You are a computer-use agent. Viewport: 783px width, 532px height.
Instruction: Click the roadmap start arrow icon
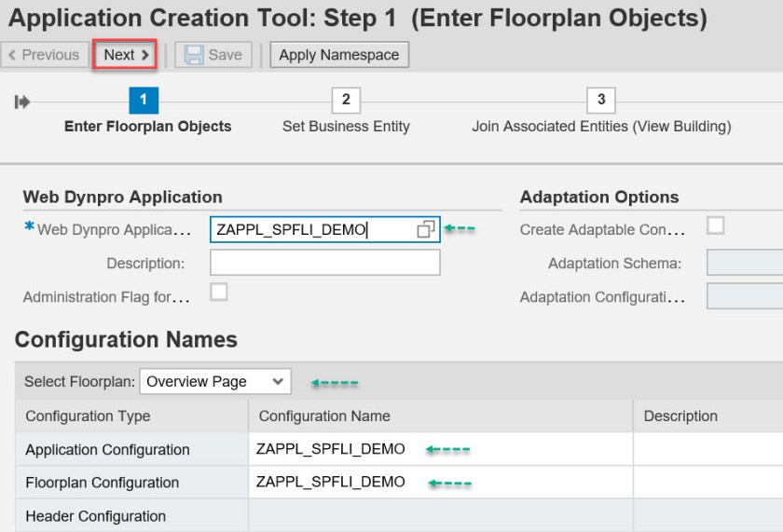[22, 102]
